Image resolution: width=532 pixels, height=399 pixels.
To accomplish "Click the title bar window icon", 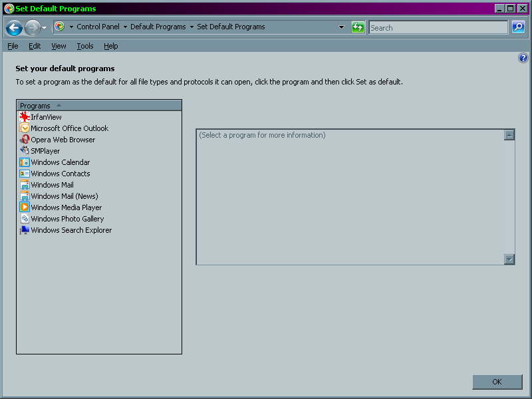I will point(9,9).
